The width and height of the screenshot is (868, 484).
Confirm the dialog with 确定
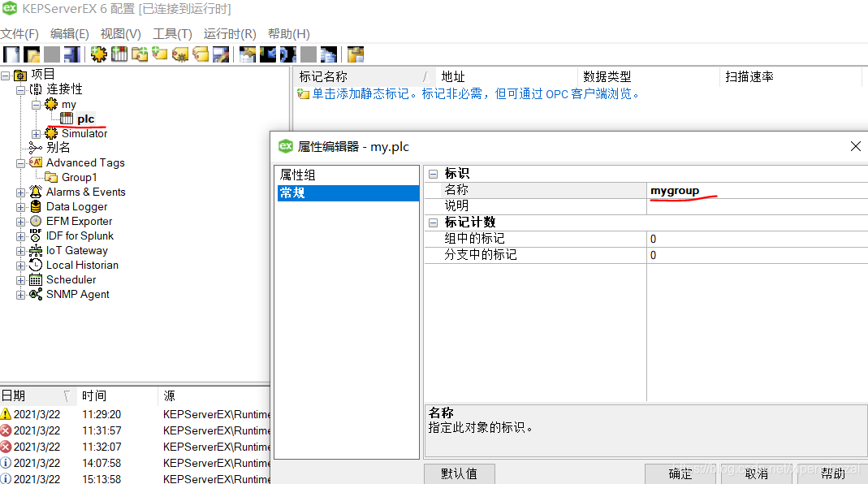tap(681, 474)
